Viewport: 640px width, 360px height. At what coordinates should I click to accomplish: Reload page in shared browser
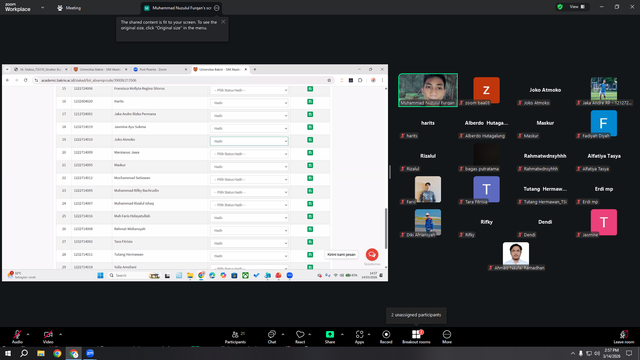click(x=26, y=80)
